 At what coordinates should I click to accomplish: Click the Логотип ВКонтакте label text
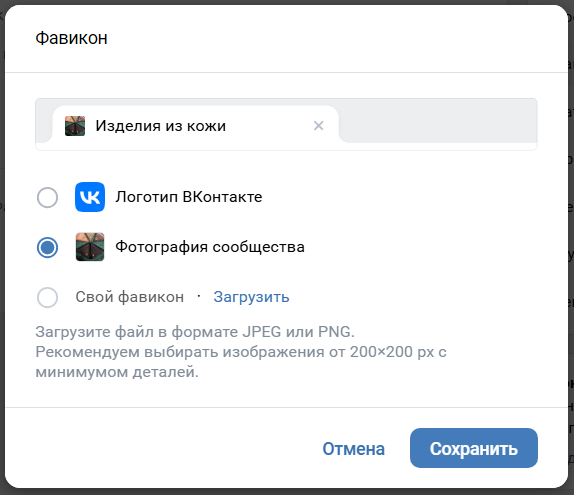pyautogui.click(x=189, y=197)
